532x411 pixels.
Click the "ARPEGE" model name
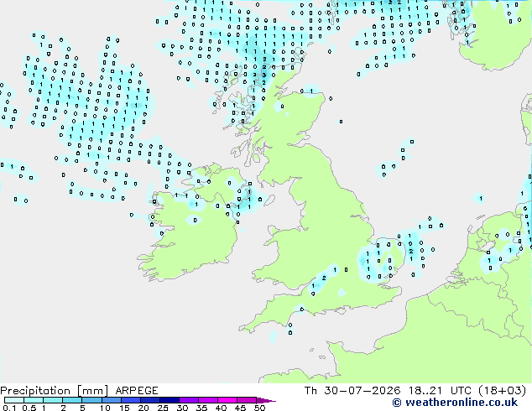(137, 391)
